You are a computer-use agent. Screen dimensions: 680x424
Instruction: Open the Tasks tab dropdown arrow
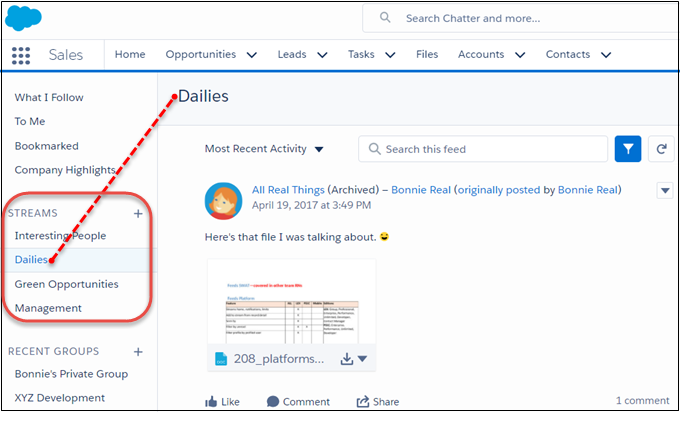(x=390, y=55)
